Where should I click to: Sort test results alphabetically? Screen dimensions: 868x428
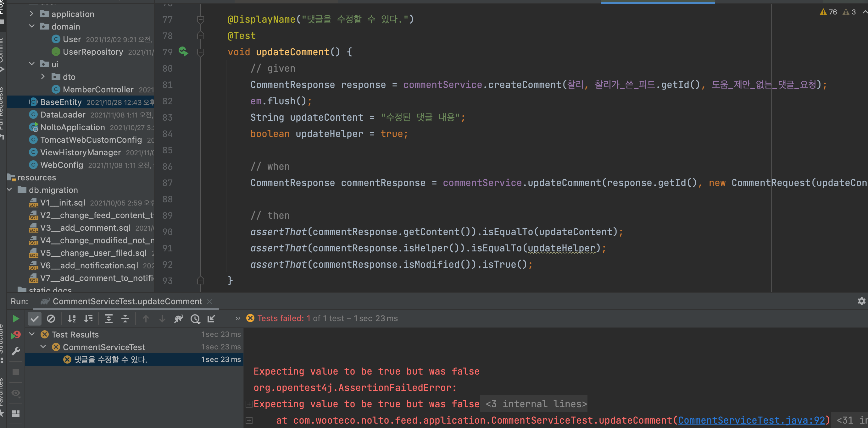click(71, 319)
